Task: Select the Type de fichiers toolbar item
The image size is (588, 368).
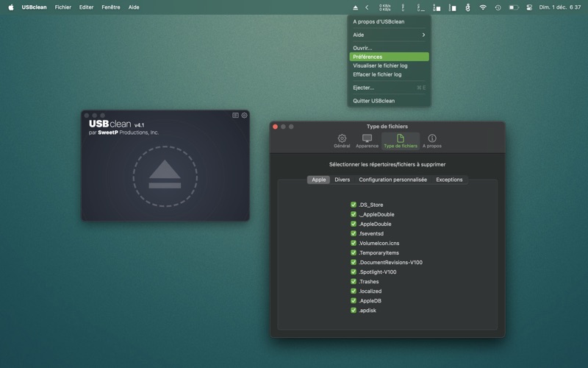Action: [x=401, y=141]
